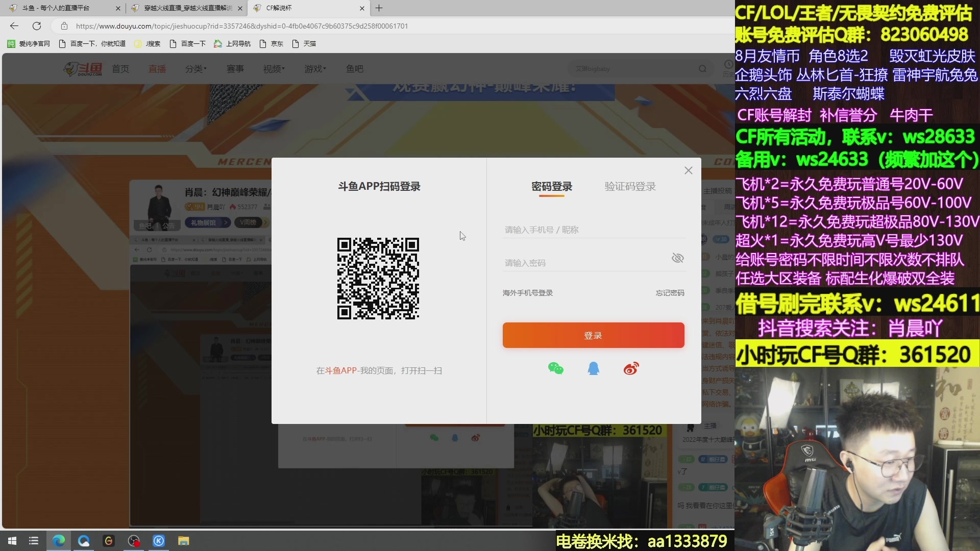This screenshot has width=980, height=551.
Task: Close the 斗鱼 first browser tab
Action: [x=118, y=8]
